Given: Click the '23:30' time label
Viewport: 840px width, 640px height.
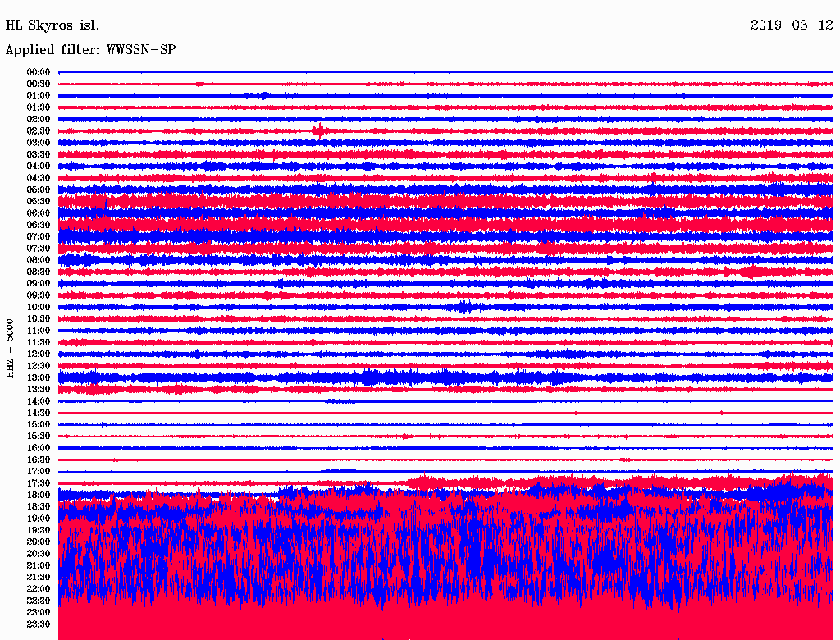Looking at the screenshot, I should [x=39, y=624].
